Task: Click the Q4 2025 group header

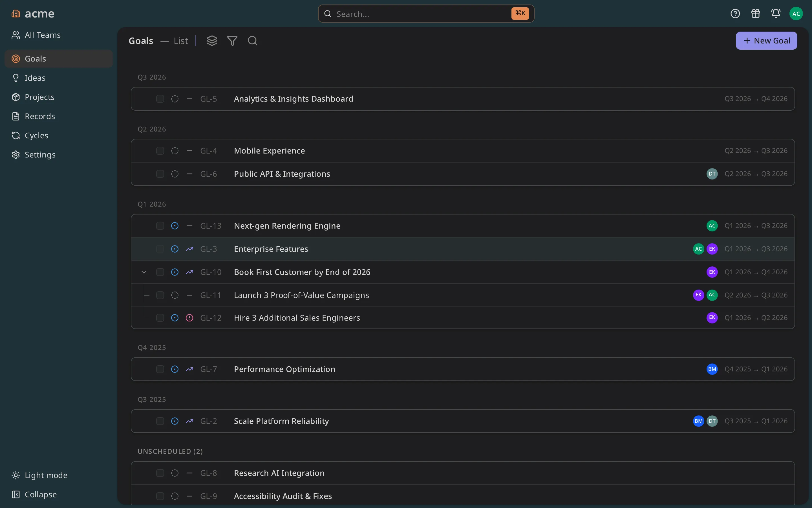Action: click(152, 347)
